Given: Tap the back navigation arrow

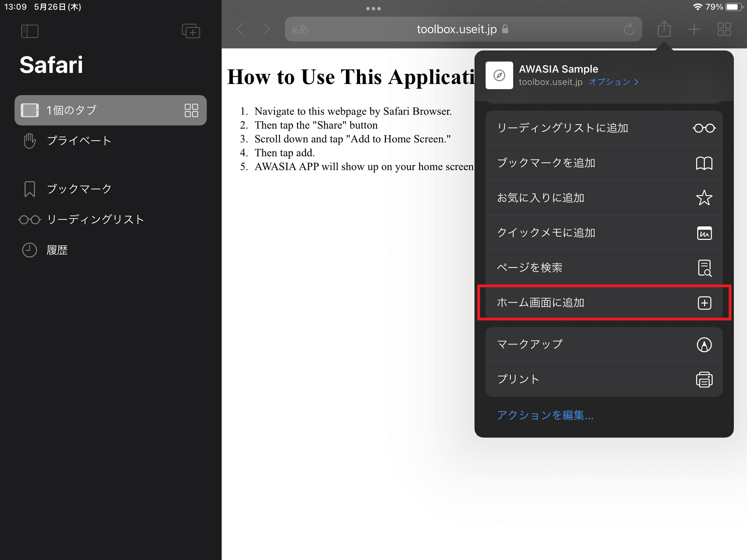Looking at the screenshot, I should pyautogui.click(x=240, y=29).
